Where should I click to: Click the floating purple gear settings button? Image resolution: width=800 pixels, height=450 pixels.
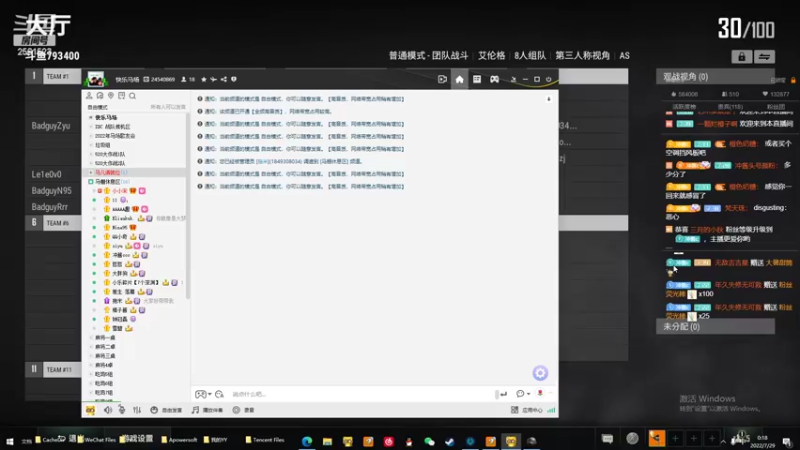tap(540, 373)
